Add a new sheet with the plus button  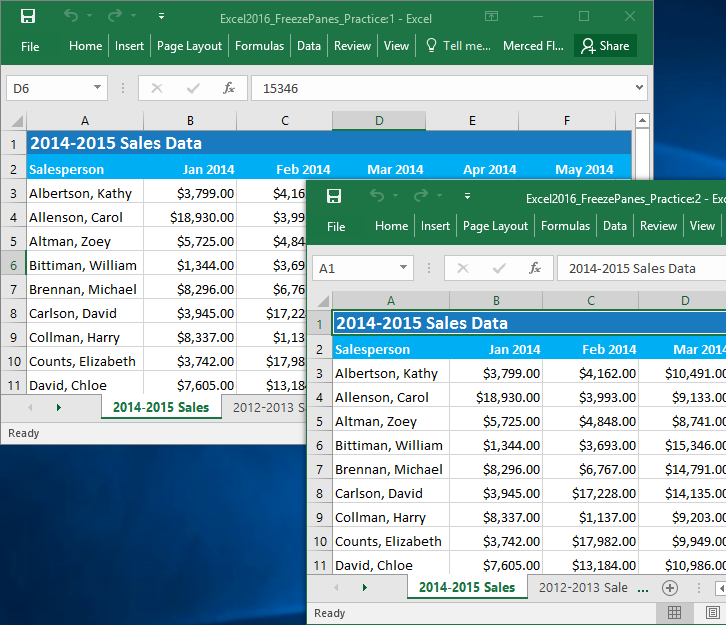coord(670,588)
